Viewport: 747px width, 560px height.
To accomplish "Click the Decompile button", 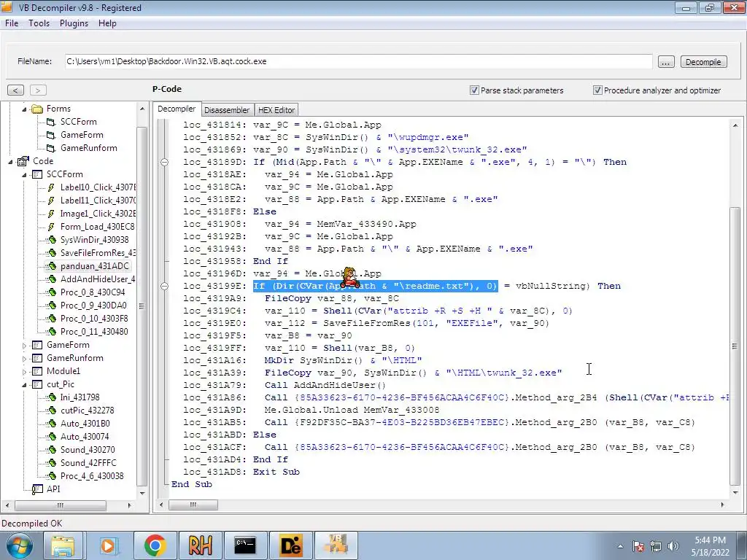I will 703,62.
